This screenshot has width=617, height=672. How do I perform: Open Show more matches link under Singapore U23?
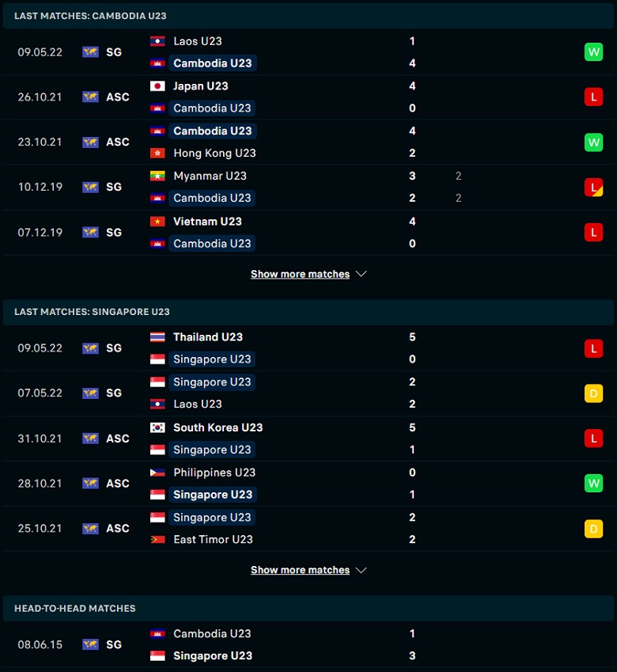click(300, 570)
